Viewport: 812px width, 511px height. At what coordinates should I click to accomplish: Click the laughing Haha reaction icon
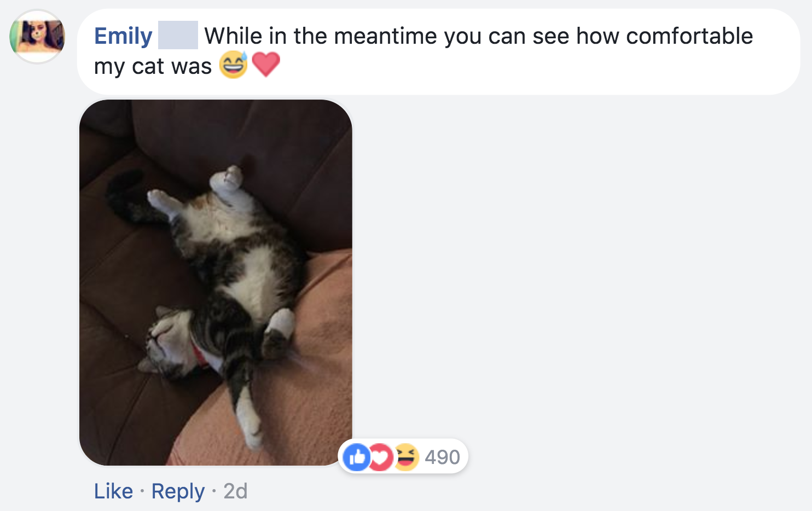[405, 457]
